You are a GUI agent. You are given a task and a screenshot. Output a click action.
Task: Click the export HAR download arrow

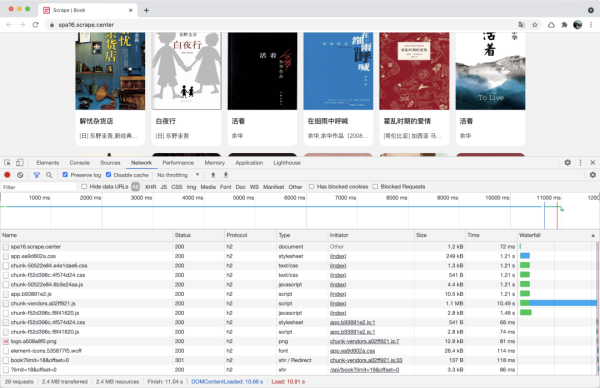pos(226,175)
